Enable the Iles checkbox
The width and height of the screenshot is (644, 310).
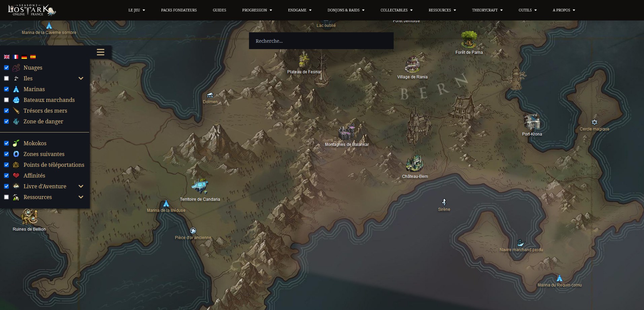pyautogui.click(x=6, y=78)
